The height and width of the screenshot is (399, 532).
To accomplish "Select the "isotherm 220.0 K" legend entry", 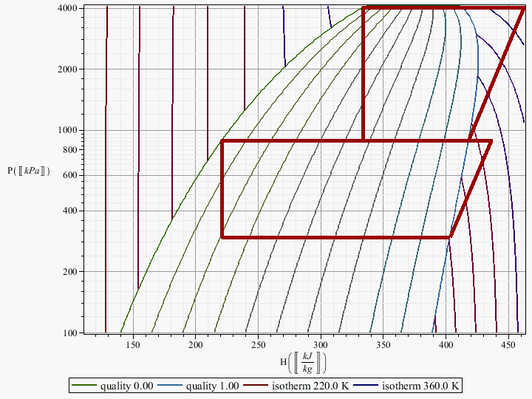I will (310, 386).
